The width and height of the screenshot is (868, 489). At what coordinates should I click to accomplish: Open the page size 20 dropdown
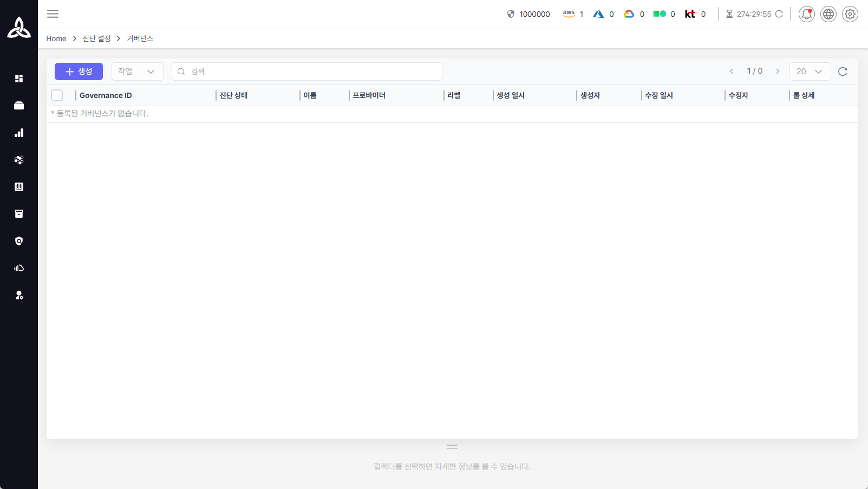coord(810,71)
